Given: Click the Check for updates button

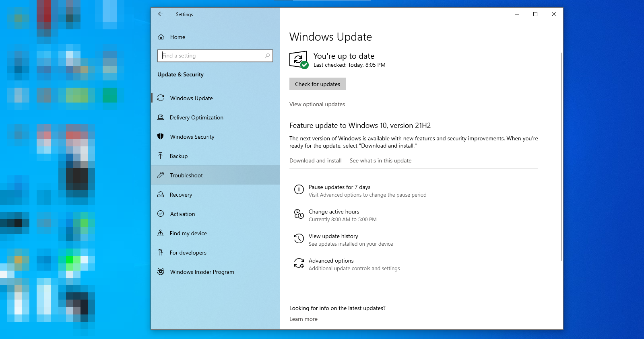Looking at the screenshot, I should (x=318, y=84).
